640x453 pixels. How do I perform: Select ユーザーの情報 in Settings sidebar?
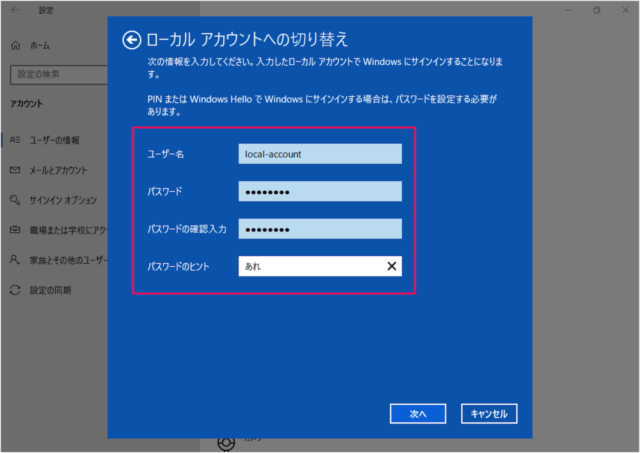[54, 140]
